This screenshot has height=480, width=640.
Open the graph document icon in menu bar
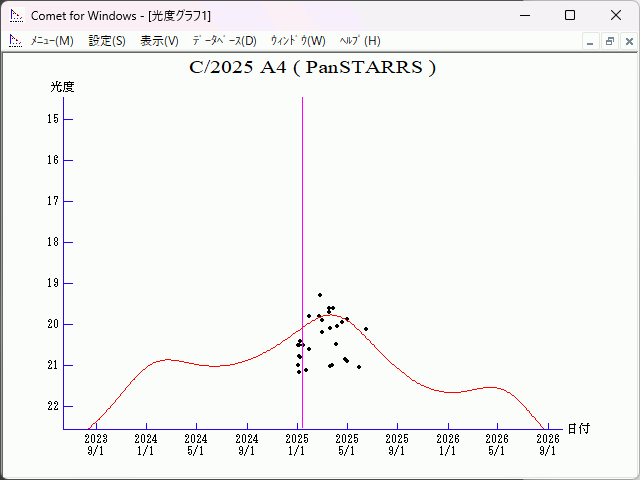tap(15, 41)
